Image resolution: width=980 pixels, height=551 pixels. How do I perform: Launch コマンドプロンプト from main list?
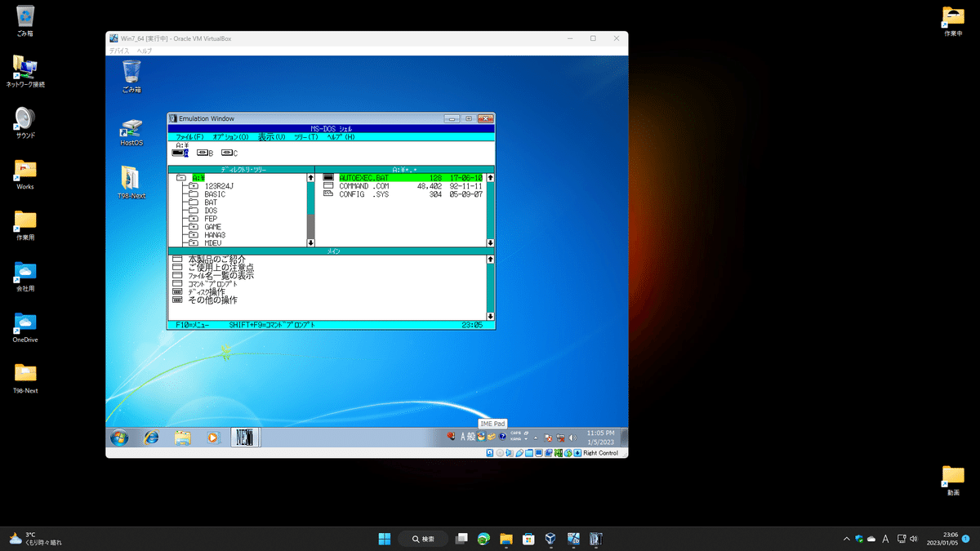tap(212, 283)
